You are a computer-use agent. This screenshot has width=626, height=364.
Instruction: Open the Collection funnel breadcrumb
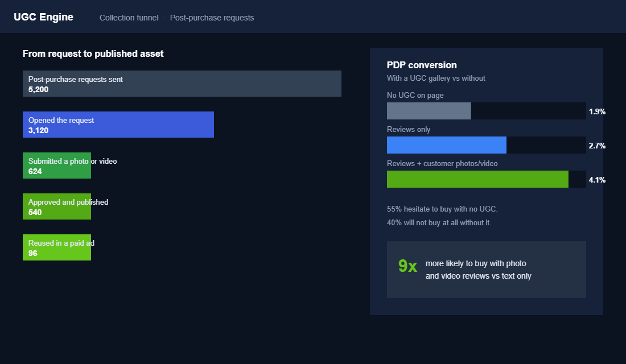click(x=129, y=18)
